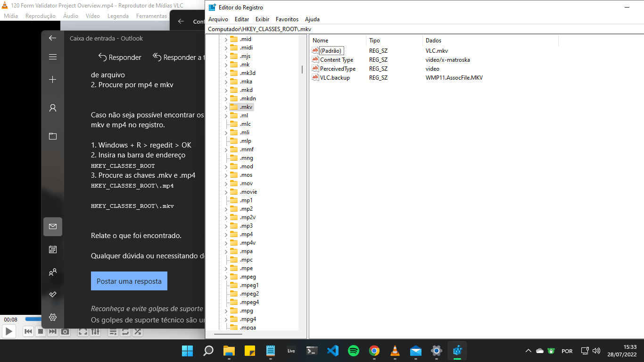Open Visual Studio Code from taskbar
This screenshot has height=362, width=644.
coord(333,351)
